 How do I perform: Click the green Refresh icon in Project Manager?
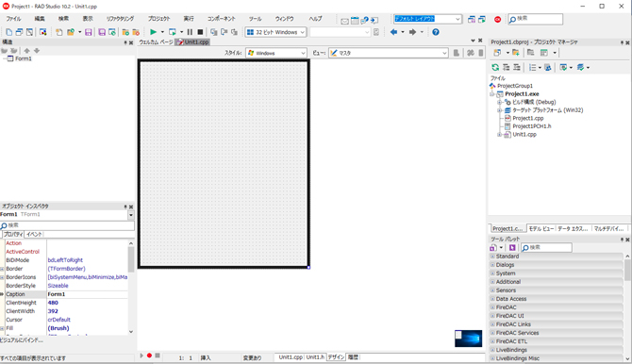[495, 67]
